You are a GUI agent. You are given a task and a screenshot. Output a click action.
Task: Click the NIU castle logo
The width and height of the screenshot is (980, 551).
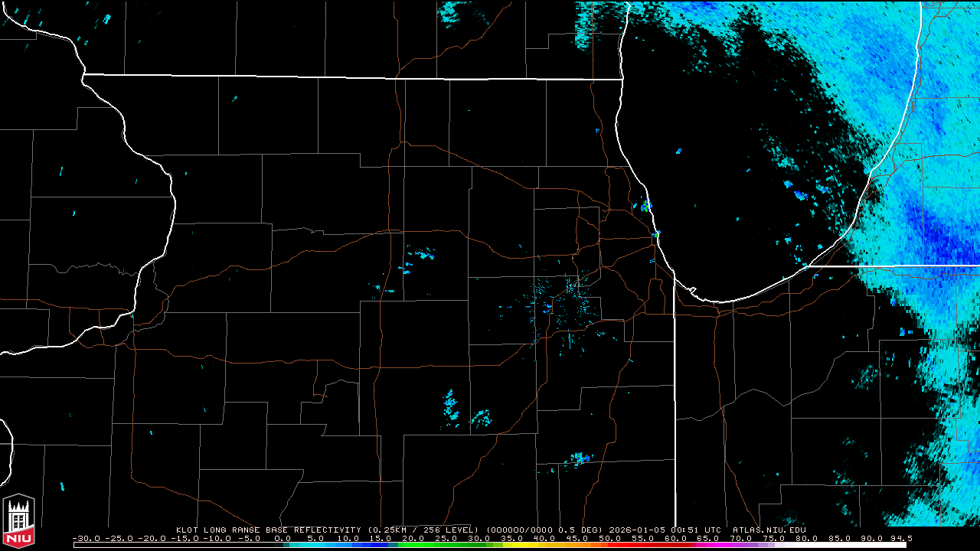[18, 522]
